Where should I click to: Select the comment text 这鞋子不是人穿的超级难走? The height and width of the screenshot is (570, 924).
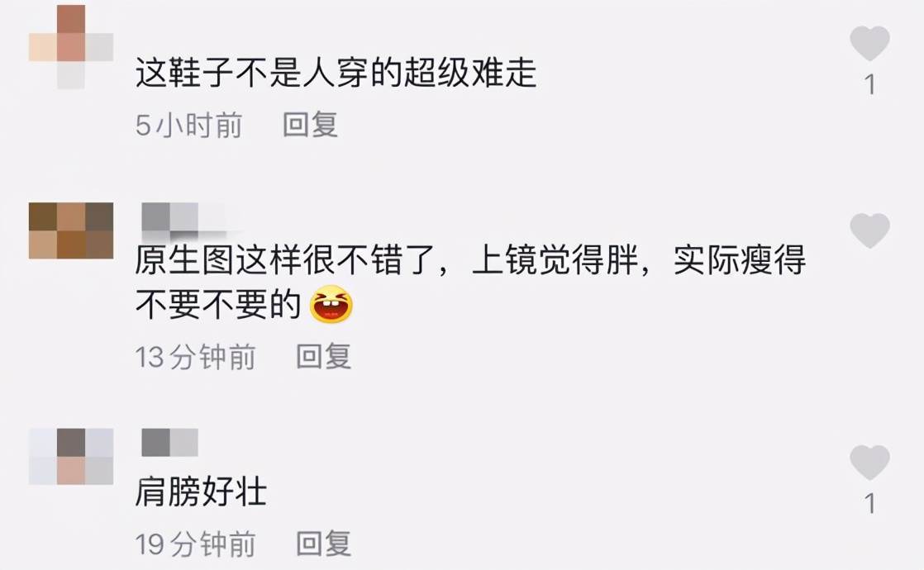click(336, 73)
